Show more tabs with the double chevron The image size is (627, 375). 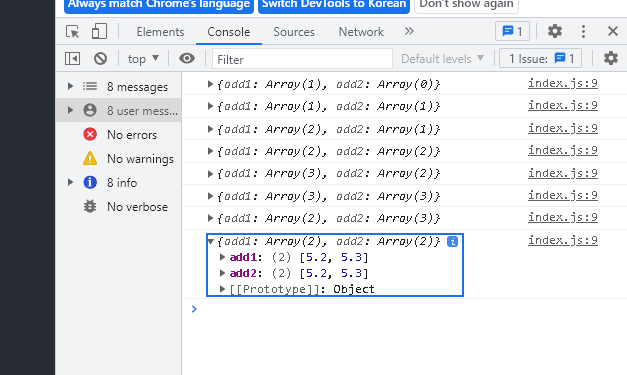(409, 31)
